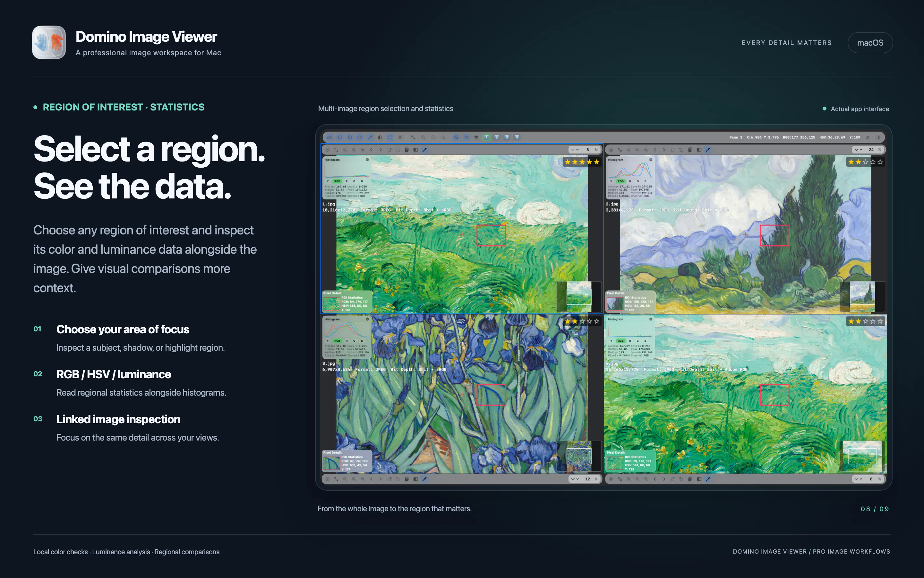The image size is (924, 578).
Task: Select the eyedropper tool in the main toolbar
Action: coord(370,137)
